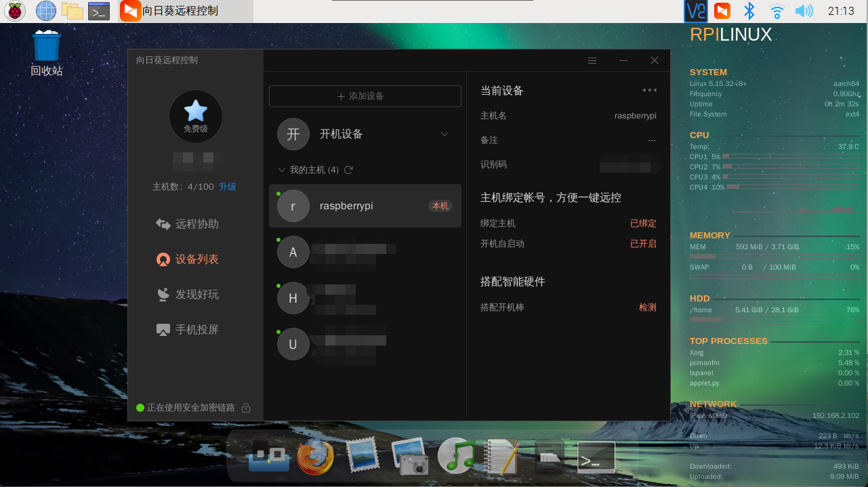Open 手机投屏 in the sidebar
The width and height of the screenshot is (868, 487).
197,330
